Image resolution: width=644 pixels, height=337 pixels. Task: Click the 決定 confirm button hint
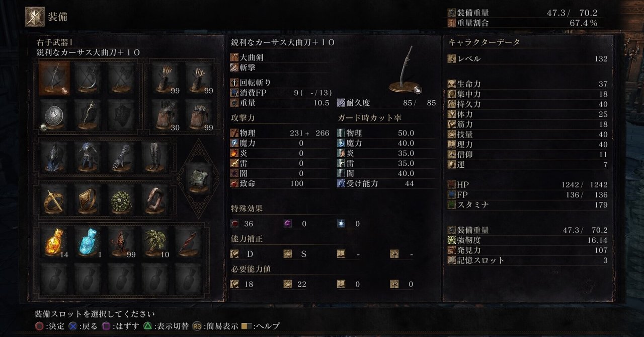[x=49, y=326]
